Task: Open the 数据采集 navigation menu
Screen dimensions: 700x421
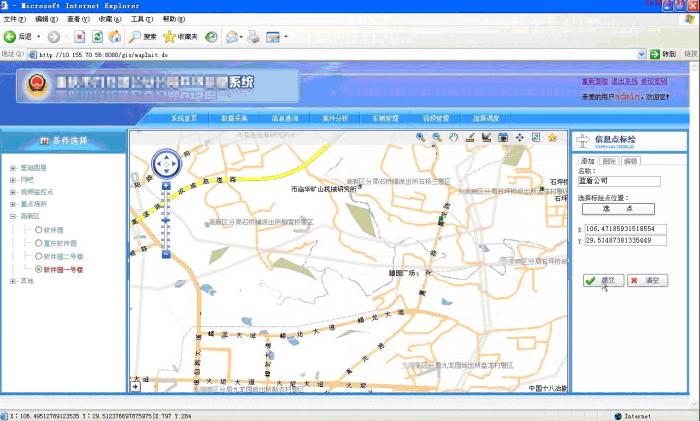Action: pyautogui.click(x=235, y=118)
